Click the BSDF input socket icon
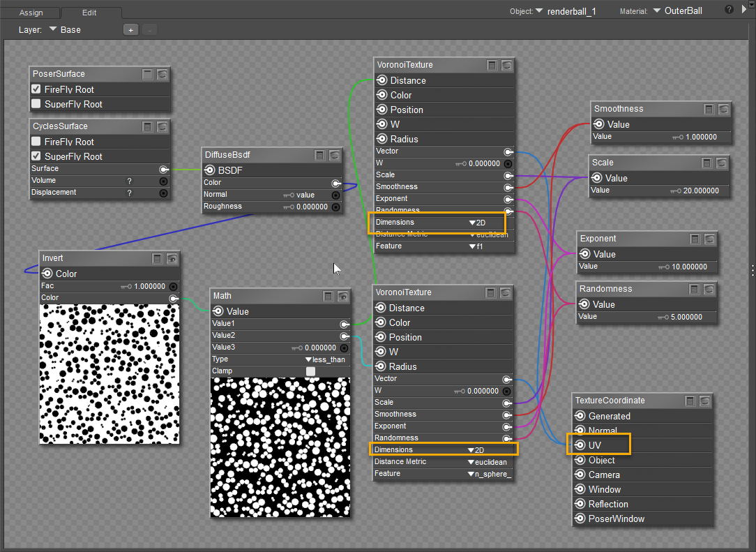This screenshot has width=756, height=552. coord(209,170)
